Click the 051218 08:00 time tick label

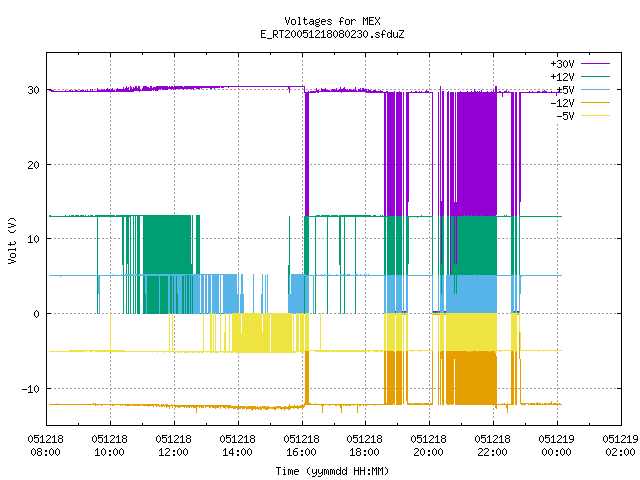click(46, 446)
